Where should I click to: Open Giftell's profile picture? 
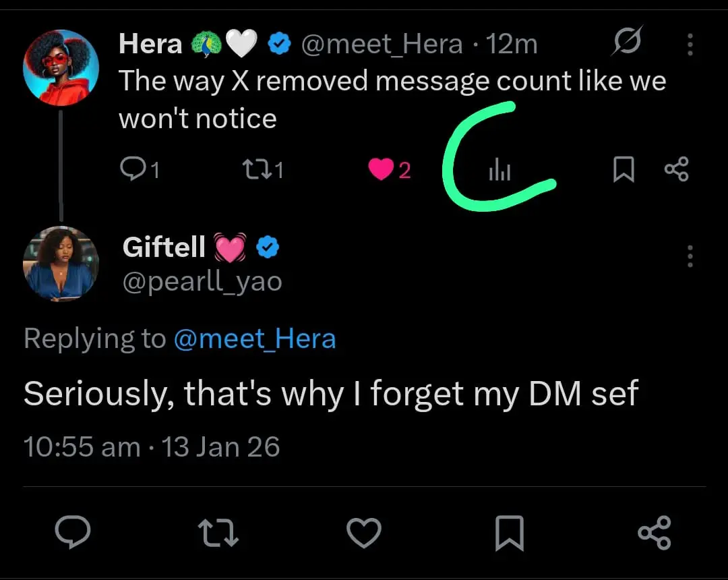point(61,264)
